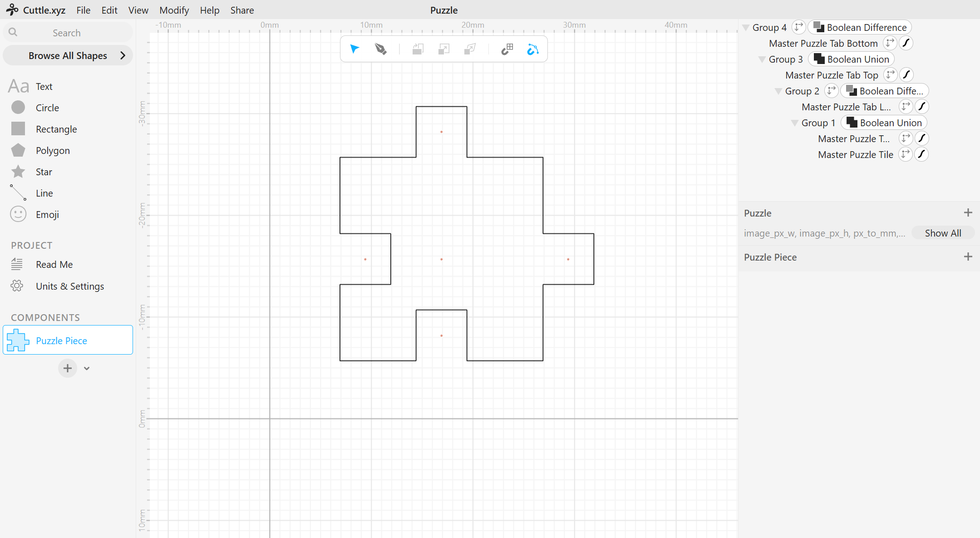Click the Group 4 transform icon
The height and width of the screenshot is (538, 980).
click(798, 27)
